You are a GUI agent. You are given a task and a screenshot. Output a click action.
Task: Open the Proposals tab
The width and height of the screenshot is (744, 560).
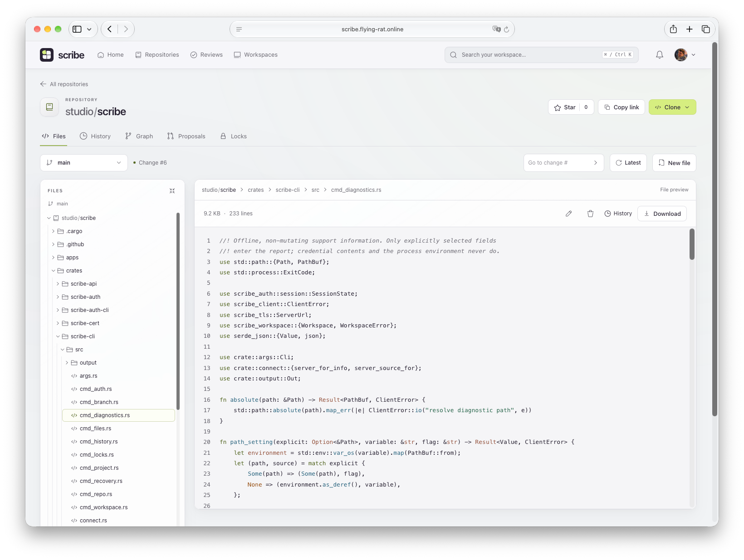(x=186, y=136)
